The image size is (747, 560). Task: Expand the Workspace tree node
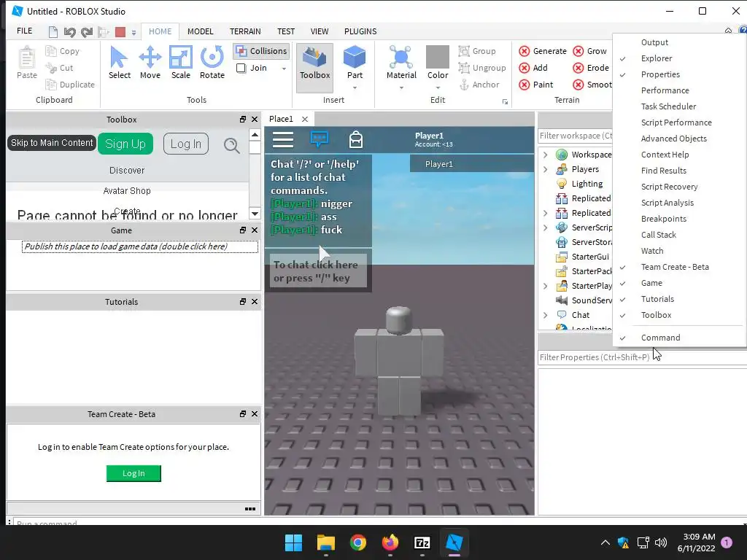(546, 155)
